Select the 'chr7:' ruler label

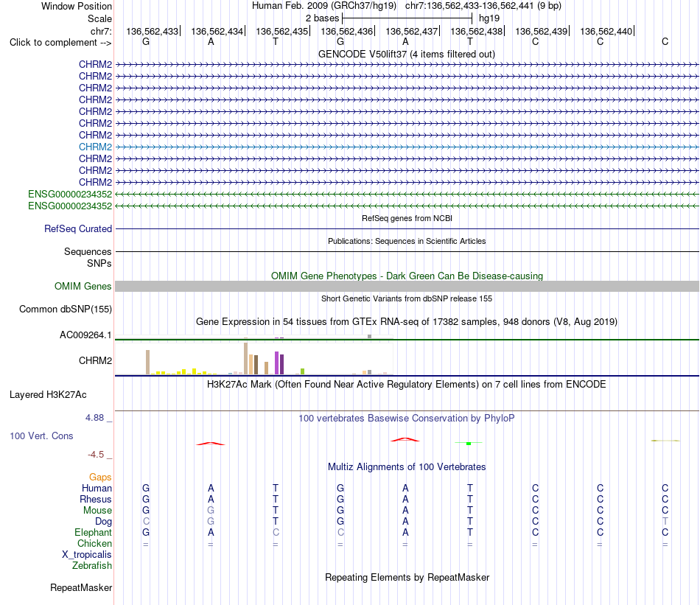(101, 31)
